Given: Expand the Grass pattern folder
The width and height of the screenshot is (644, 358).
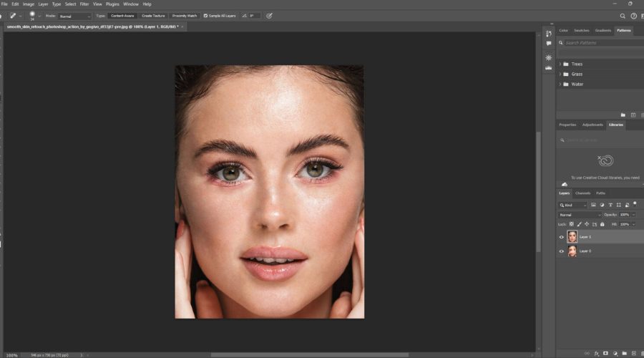Looking at the screenshot, I should pos(560,74).
